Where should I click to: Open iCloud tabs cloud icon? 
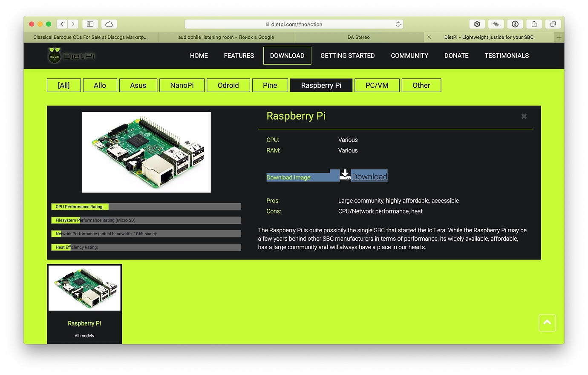tap(109, 24)
